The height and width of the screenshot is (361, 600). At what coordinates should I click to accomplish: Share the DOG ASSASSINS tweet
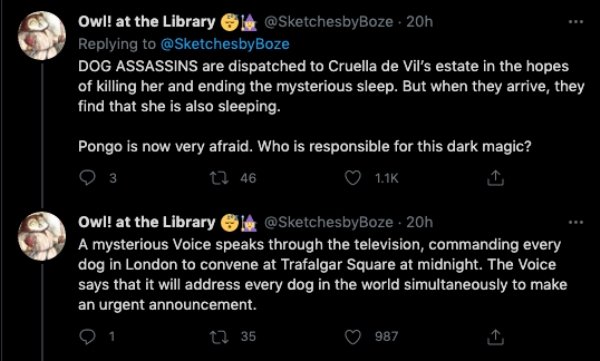click(x=495, y=178)
